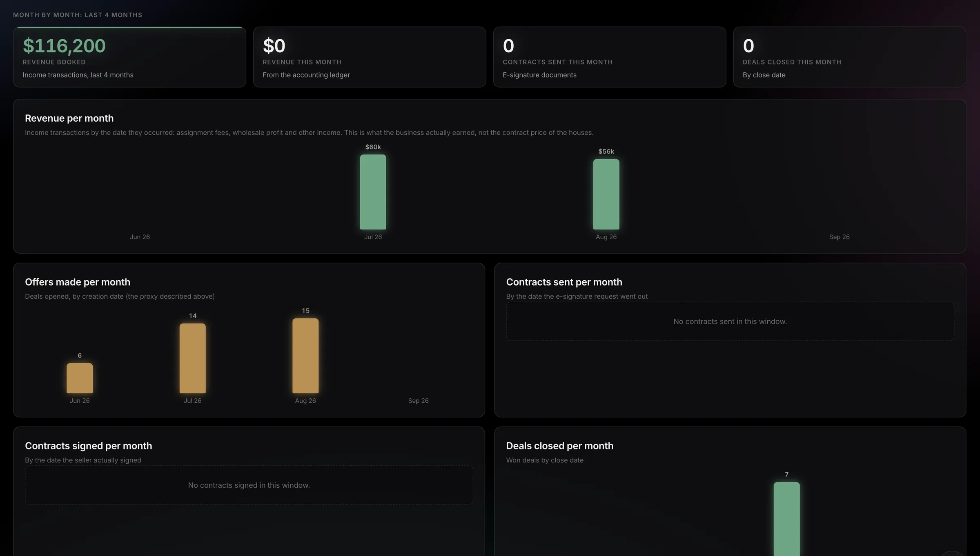980x556 pixels.
Task: Click 'Income transactions, last 4 months' caption
Action: (78, 75)
